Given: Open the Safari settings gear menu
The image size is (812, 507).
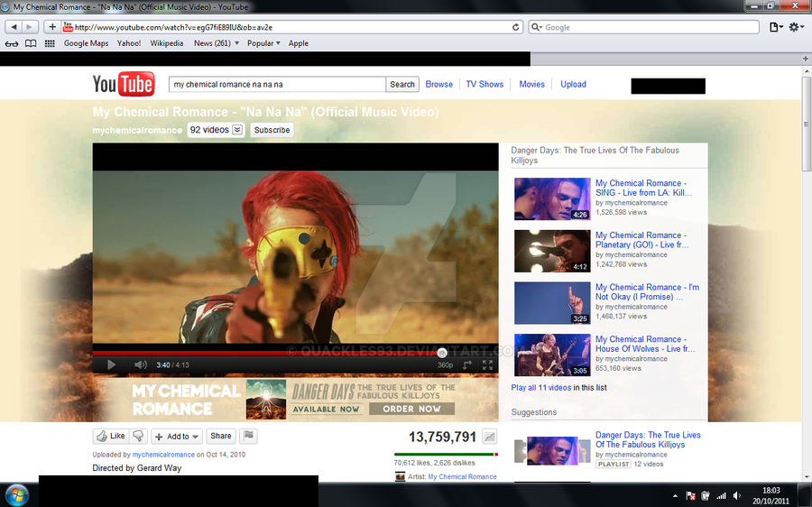Looking at the screenshot, I should tap(796, 27).
